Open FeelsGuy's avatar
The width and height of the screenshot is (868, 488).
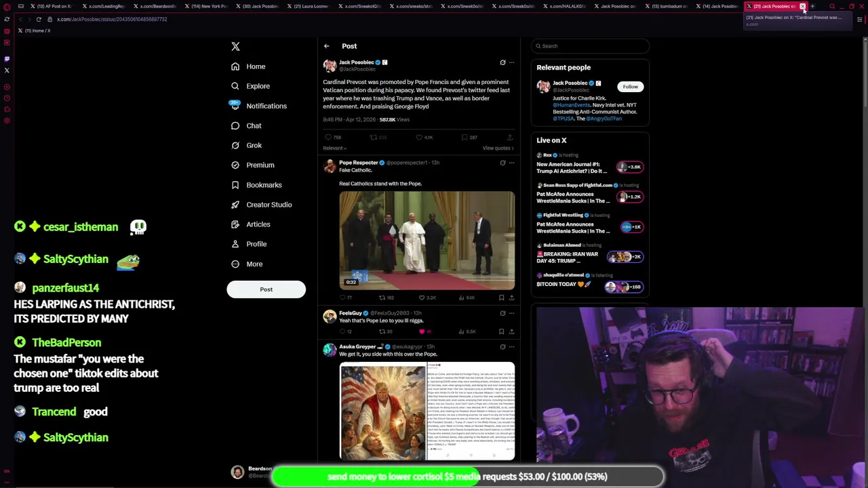coord(330,317)
